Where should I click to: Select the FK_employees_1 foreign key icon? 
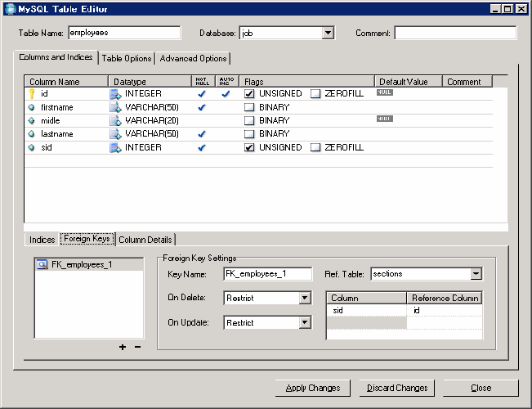tap(41, 266)
